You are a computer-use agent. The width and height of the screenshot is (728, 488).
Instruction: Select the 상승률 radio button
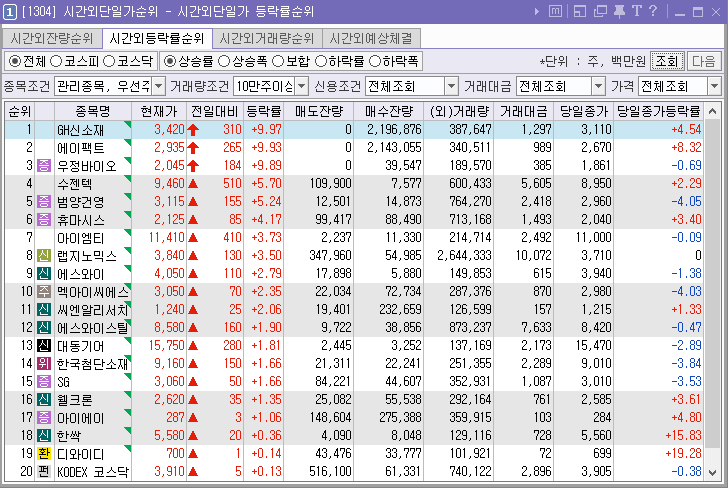coord(170,61)
